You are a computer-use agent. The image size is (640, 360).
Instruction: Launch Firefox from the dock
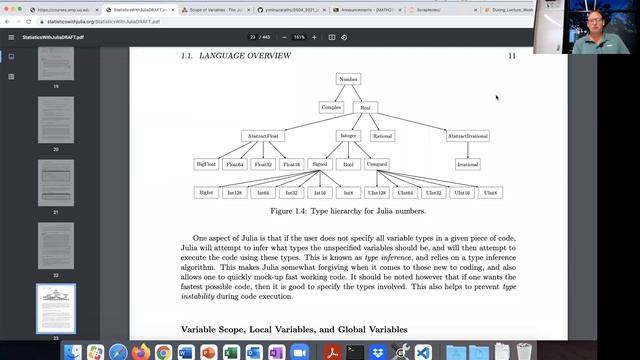tap(141, 352)
